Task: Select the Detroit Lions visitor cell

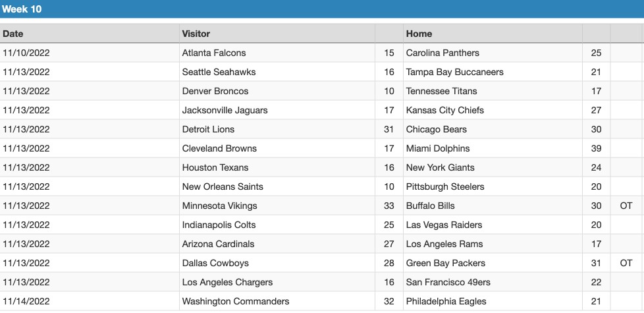Action: (x=277, y=129)
